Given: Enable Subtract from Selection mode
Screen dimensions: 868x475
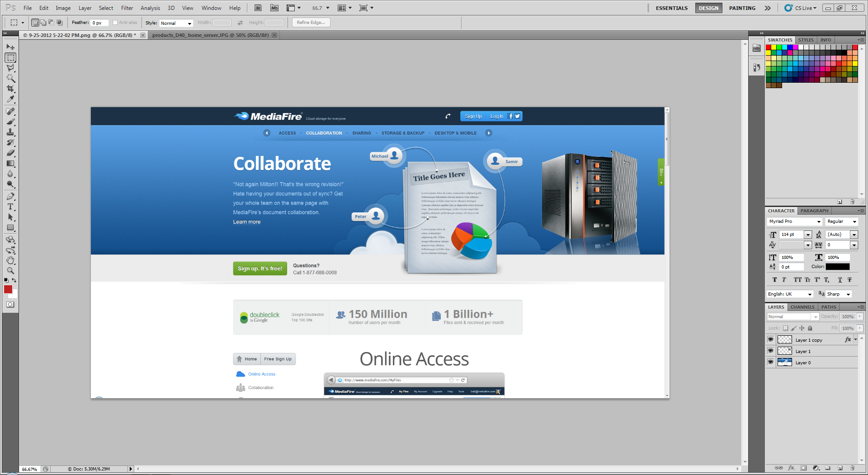Looking at the screenshot, I should tap(51, 22).
